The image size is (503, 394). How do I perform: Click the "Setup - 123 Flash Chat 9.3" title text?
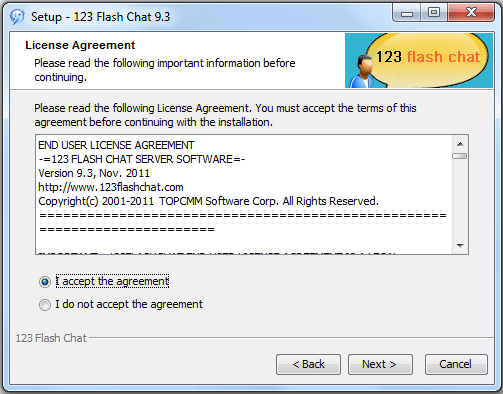[101, 17]
